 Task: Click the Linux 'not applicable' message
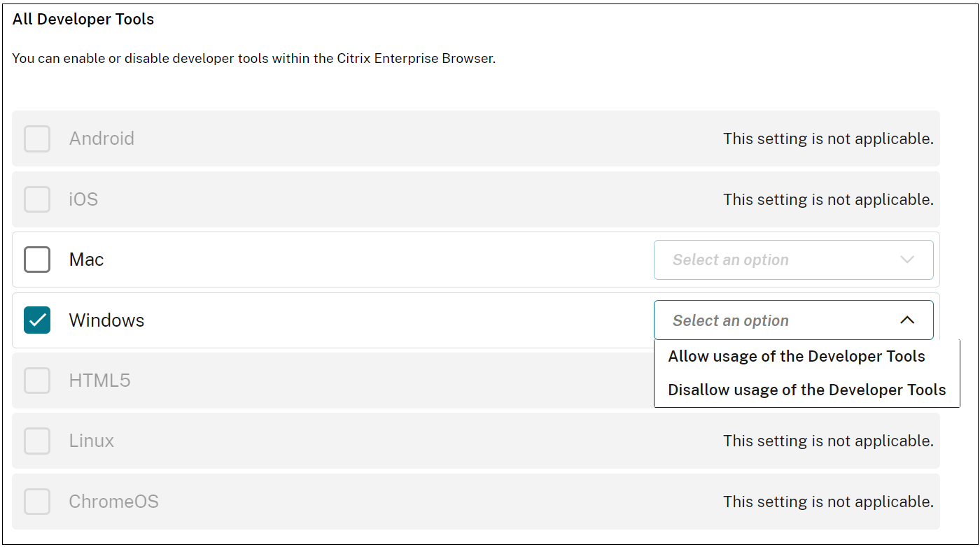point(828,441)
